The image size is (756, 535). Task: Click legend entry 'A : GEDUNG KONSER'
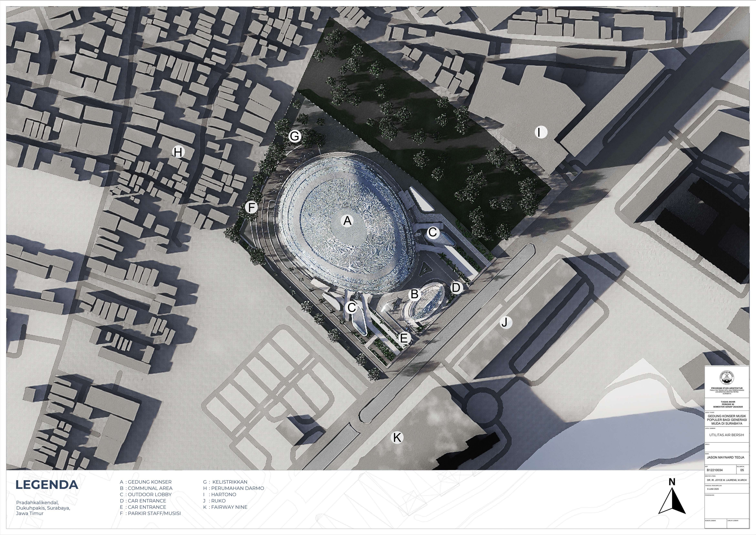[146, 482]
